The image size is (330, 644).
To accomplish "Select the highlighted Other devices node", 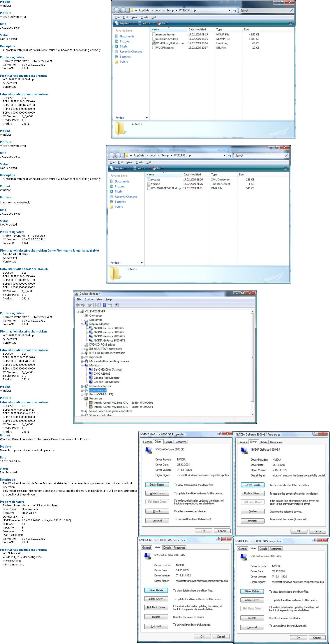I will 98,390.
